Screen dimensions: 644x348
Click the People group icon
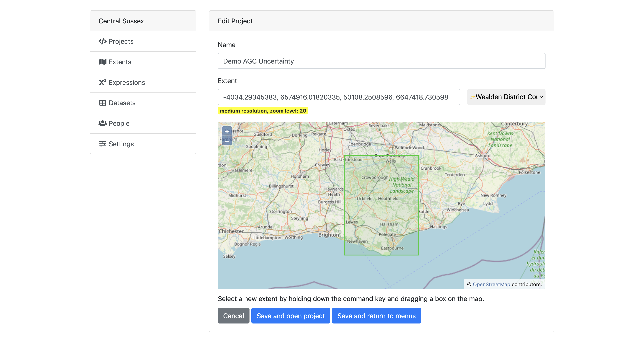[x=102, y=123]
